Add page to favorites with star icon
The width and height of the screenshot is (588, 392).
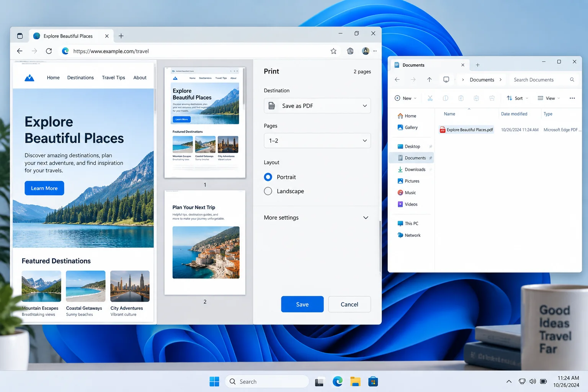333,51
